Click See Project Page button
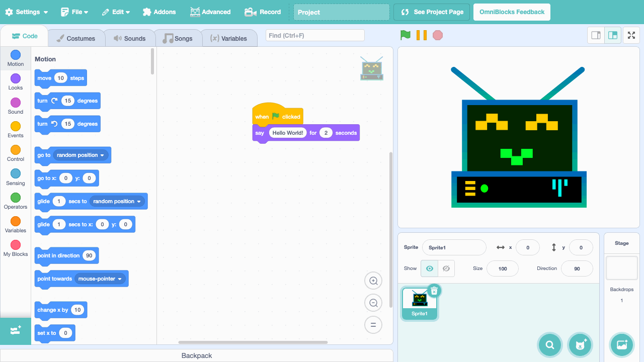The height and width of the screenshot is (362, 644). [432, 12]
